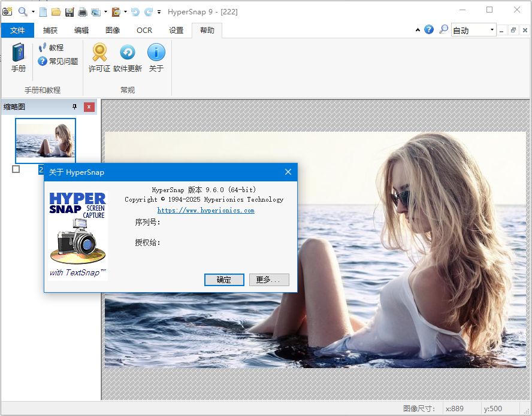Viewport: 532px width, 416px height.
Task: Open the hyperionics.com link
Action: tap(205, 210)
